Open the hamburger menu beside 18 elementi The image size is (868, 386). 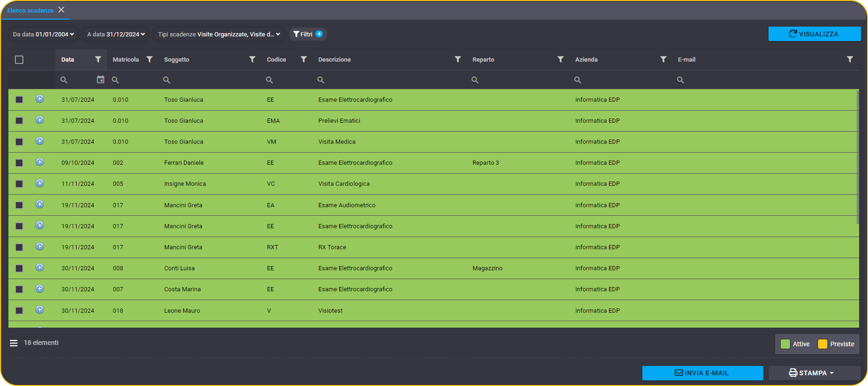point(14,343)
